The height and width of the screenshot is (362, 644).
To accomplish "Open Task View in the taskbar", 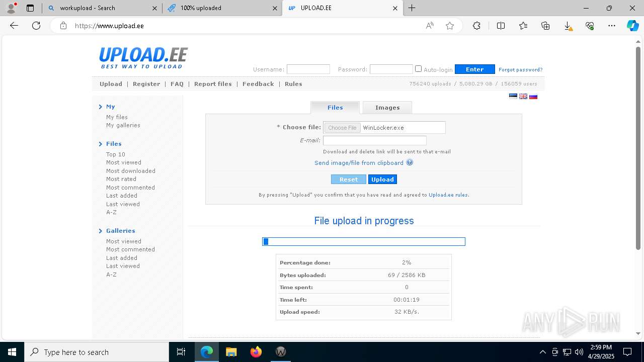I will click(181, 352).
